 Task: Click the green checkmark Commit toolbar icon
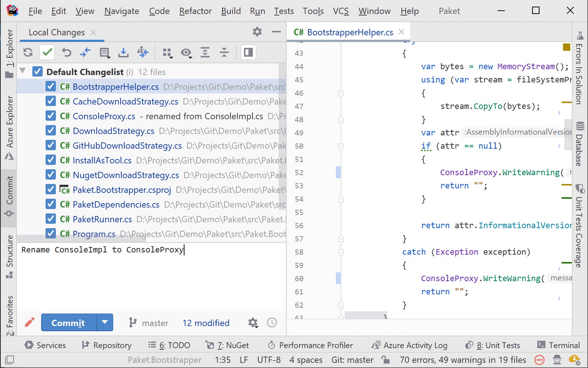pyautogui.click(x=47, y=53)
